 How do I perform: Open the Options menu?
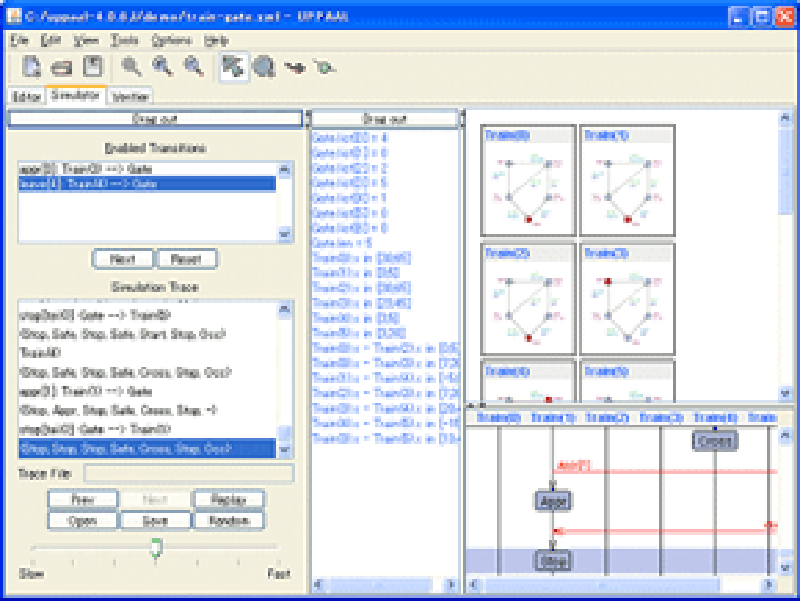(x=171, y=40)
